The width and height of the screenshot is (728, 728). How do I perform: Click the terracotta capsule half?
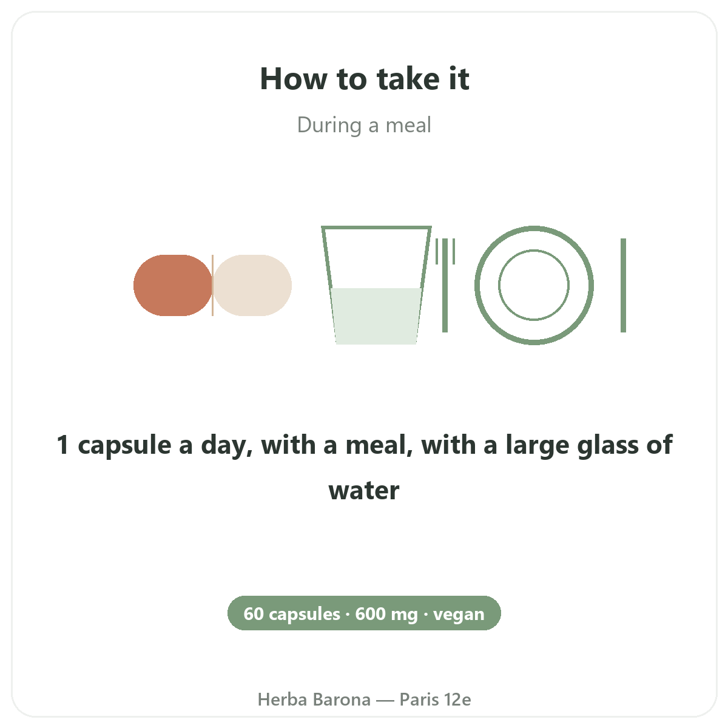click(x=173, y=285)
